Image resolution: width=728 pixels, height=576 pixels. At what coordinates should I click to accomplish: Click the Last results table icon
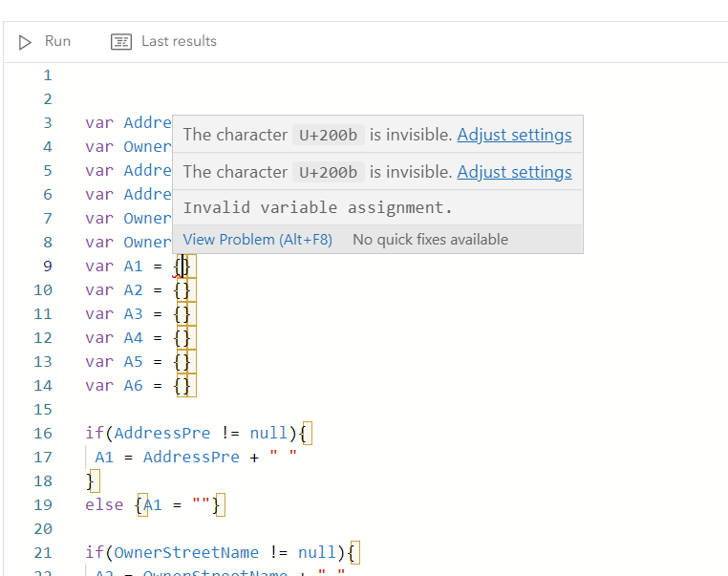point(120,41)
